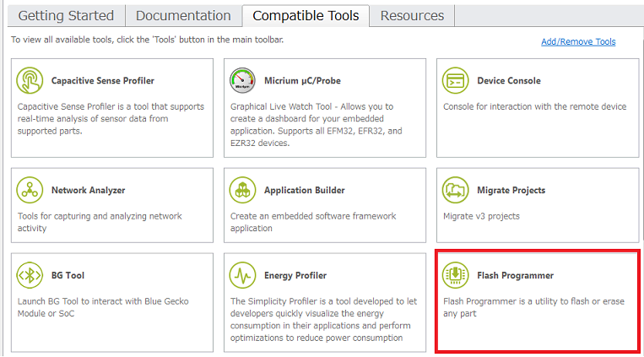
Task: Click the Energy Profiler waveform icon
Action: point(242,275)
